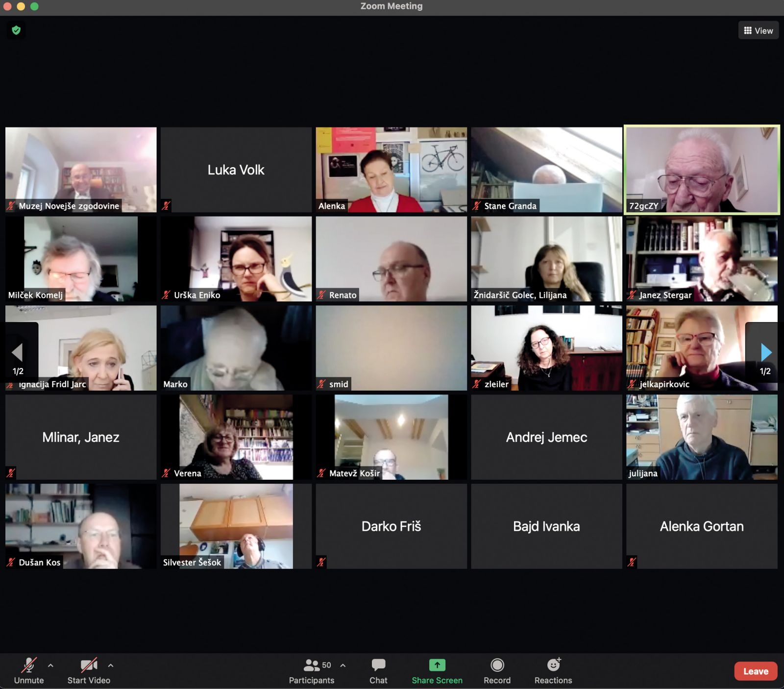This screenshot has height=689, width=784.
Task: Click Andrej Jemec's participant tile
Action: tap(546, 437)
